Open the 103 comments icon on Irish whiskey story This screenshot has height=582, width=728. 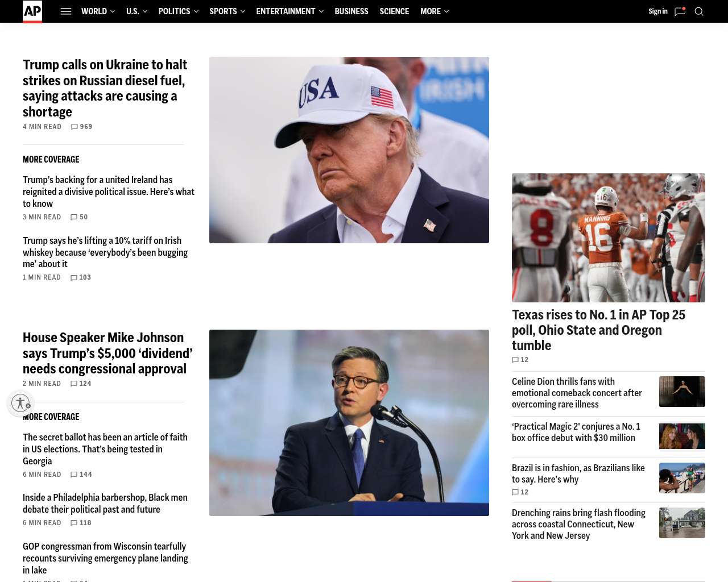pyautogui.click(x=74, y=278)
